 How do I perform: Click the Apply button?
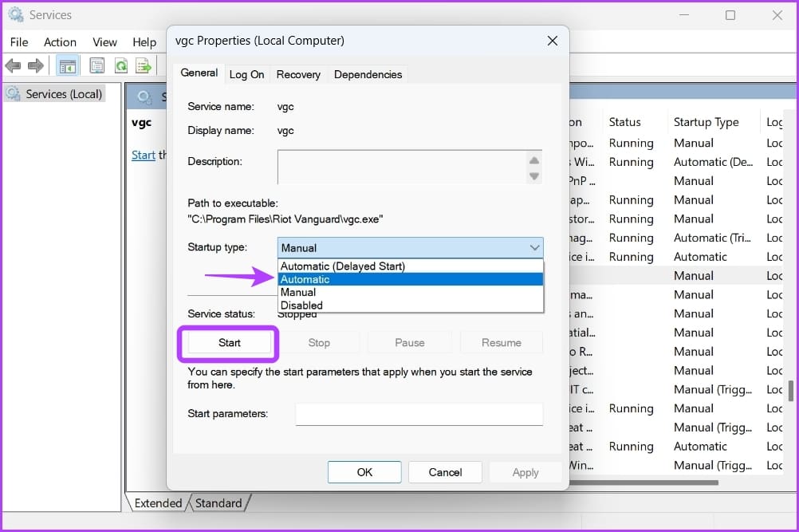pyautogui.click(x=525, y=472)
